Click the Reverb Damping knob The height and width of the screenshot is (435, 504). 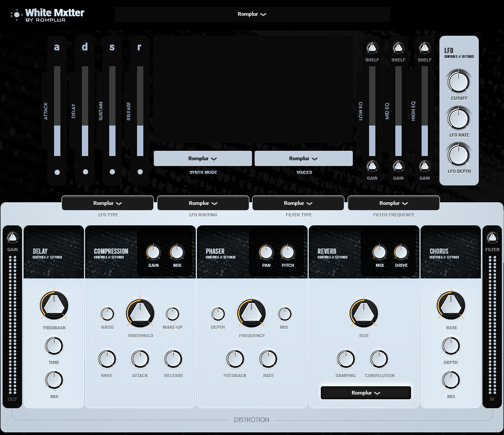tap(346, 359)
